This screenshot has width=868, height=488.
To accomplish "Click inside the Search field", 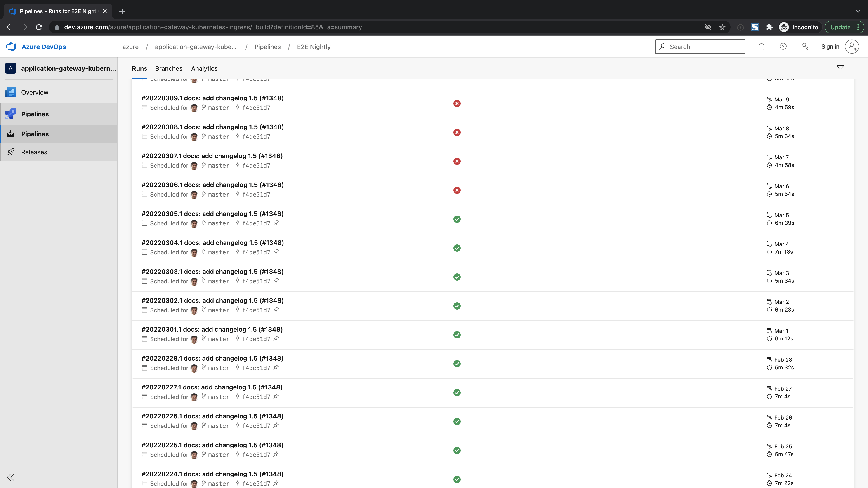I will tap(700, 47).
